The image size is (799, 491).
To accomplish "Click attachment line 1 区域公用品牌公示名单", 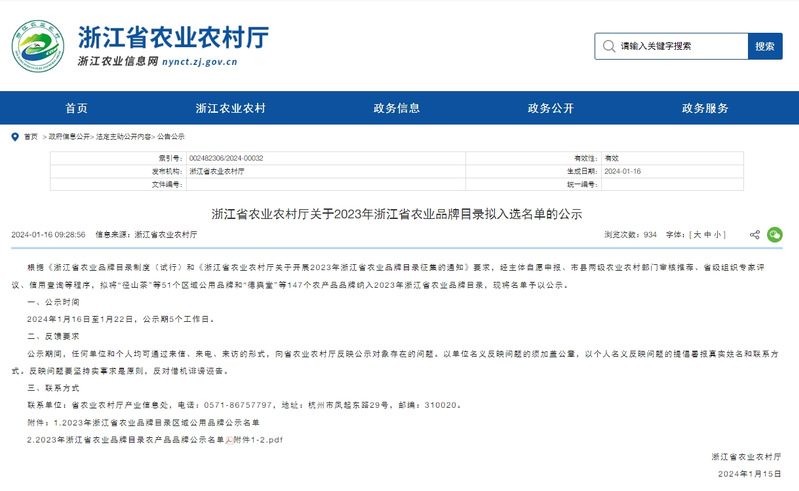I will tap(144, 423).
